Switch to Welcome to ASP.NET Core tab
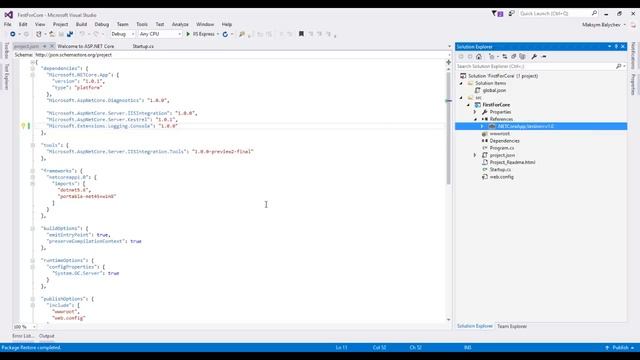The image size is (640, 360). (86, 46)
